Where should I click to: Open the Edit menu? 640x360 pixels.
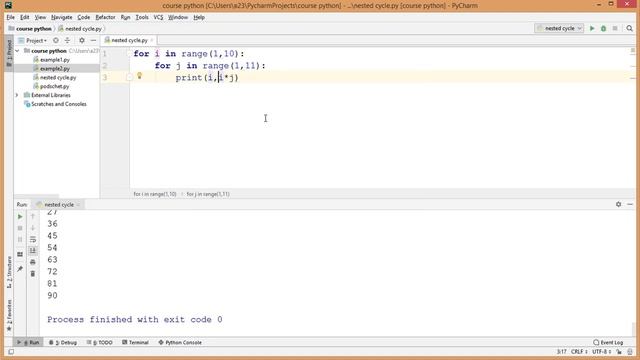pyautogui.click(x=25, y=17)
